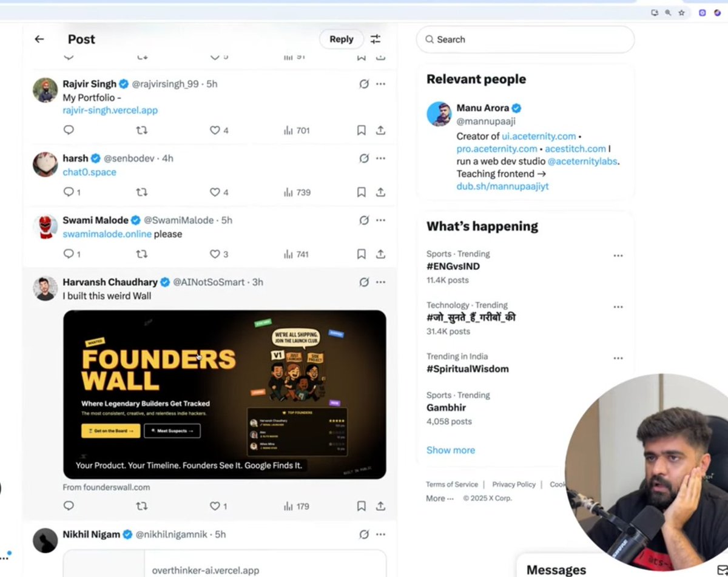The image size is (728, 577).
Task: Open options menu for #ENGvsIND trend
Action: tap(618, 255)
